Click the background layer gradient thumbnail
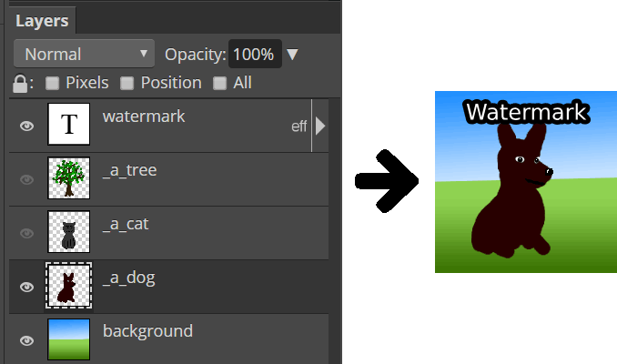This screenshot has height=364, width=617. (x=69, y=339)
